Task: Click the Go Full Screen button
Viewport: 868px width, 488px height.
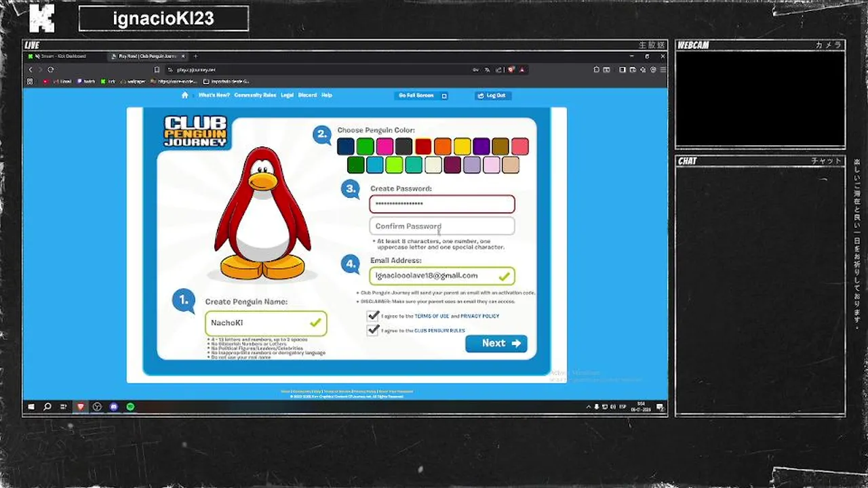Action: 421,96
